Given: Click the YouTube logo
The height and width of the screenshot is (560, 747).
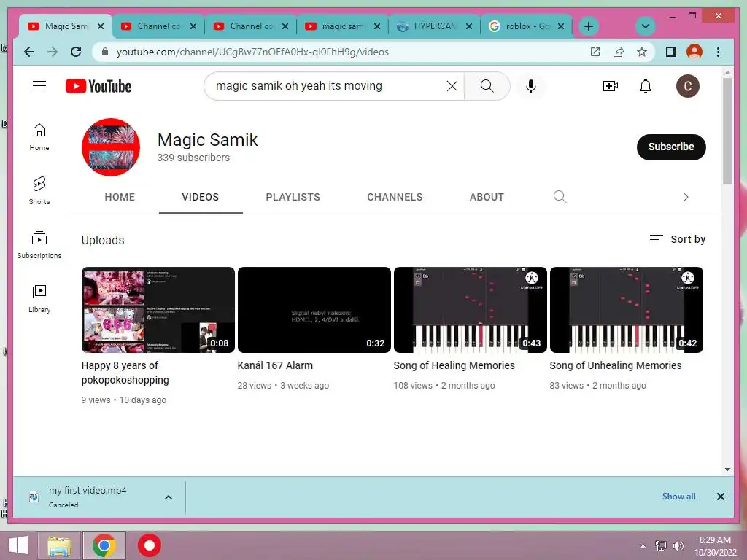Looking at the screenshot, I should [x=98, y=86].
